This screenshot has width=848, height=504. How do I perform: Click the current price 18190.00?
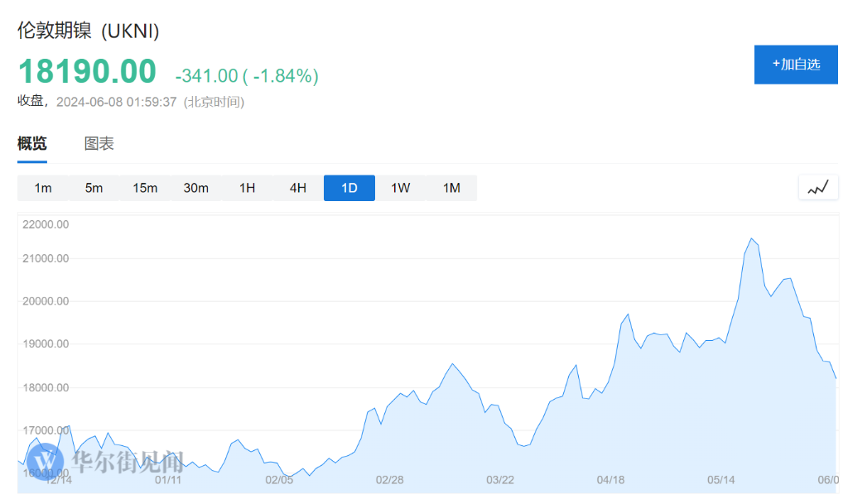(87, 72)
